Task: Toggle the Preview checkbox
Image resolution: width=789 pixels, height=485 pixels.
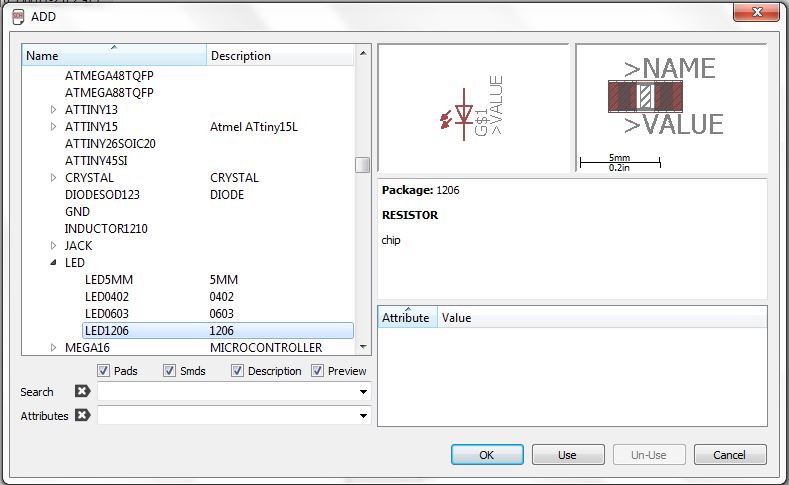Action: (x=317, y=371)
